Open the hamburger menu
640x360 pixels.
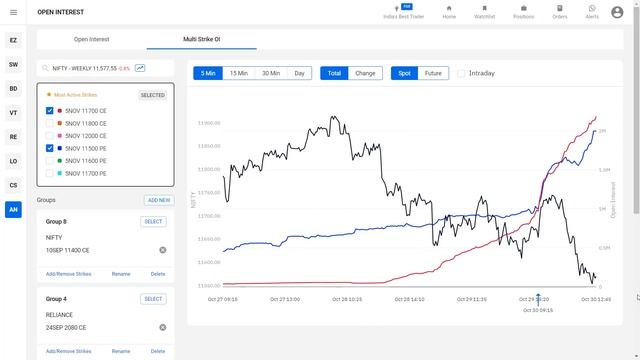13,12
